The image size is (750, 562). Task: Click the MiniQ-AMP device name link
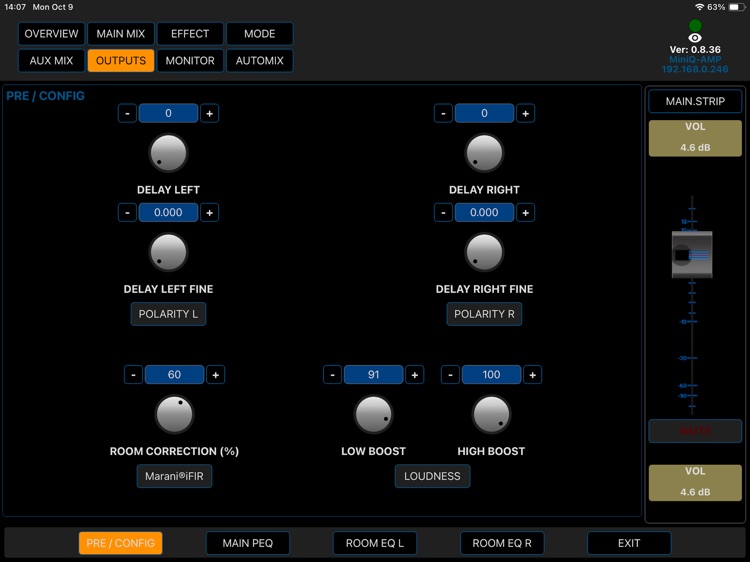pos(695,59)
